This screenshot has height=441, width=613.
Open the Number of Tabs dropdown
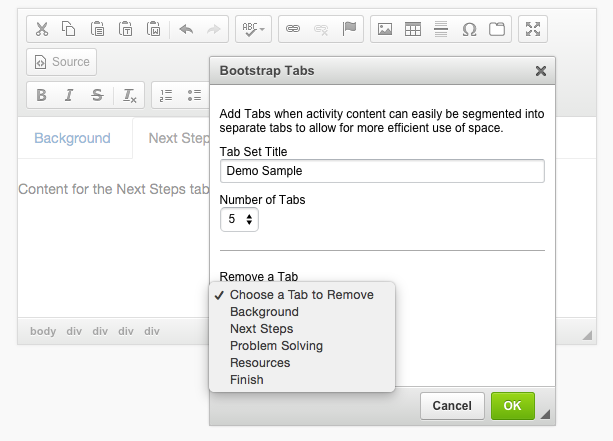pos(239,218)
